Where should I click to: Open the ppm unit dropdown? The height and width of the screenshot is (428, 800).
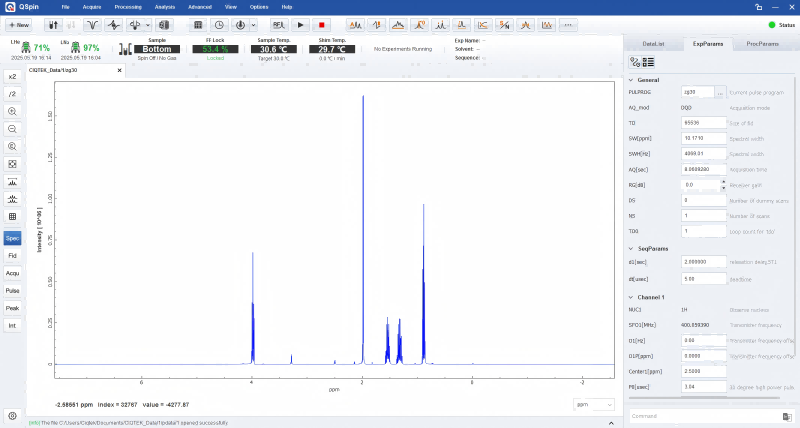pos(594,404)
